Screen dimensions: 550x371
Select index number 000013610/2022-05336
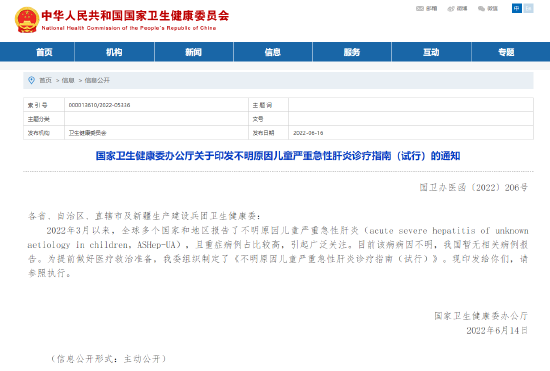(100, 105)
